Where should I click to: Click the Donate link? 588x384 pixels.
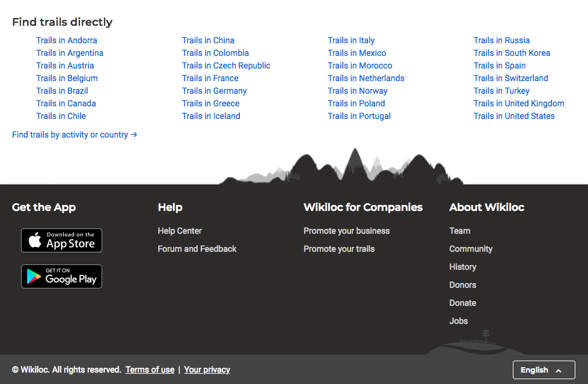(x=463, y=303)
